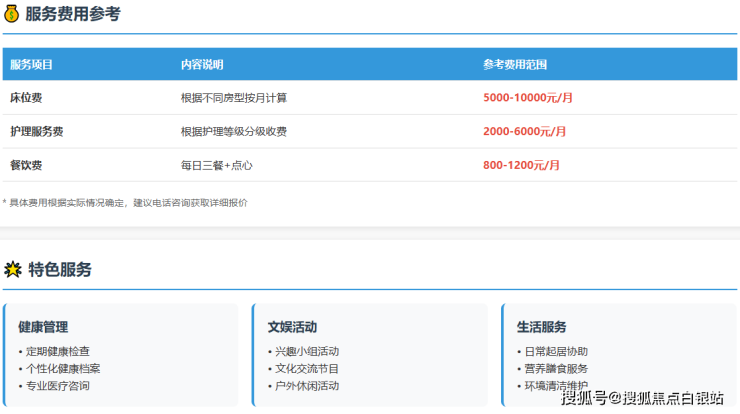Choose the 餐饮费 row label
Screen dimensions: 740x414
point(26,165)
